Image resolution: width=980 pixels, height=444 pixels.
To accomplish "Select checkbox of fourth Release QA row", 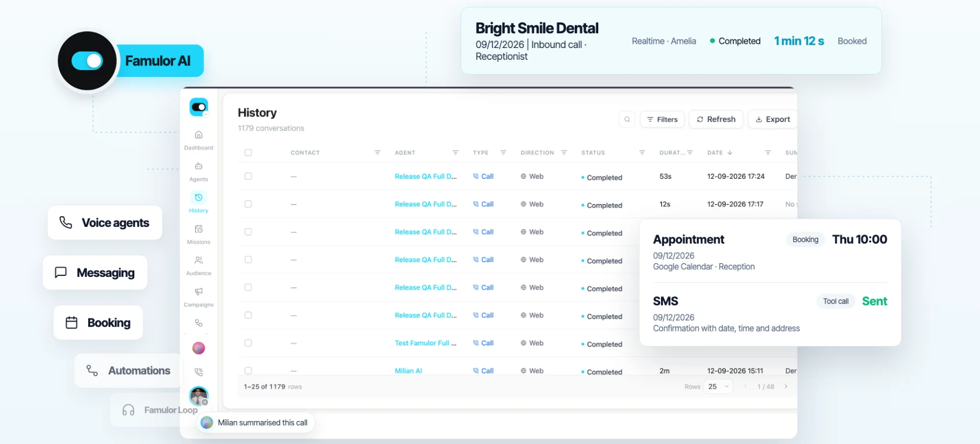I will point(248,260).
